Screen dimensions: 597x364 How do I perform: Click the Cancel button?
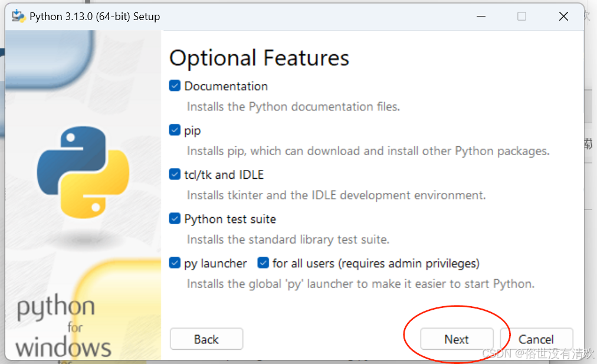(x=536, y=339)
